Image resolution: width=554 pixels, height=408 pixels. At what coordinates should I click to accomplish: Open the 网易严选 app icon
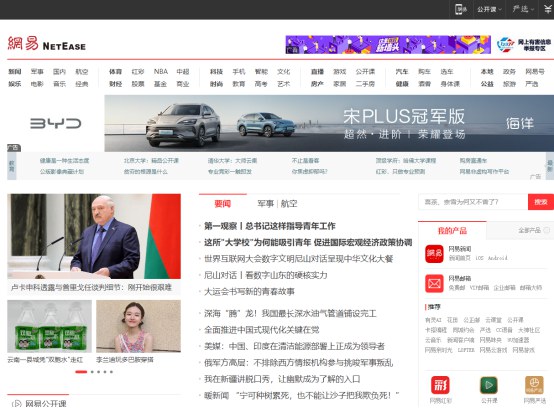point(534,385)
